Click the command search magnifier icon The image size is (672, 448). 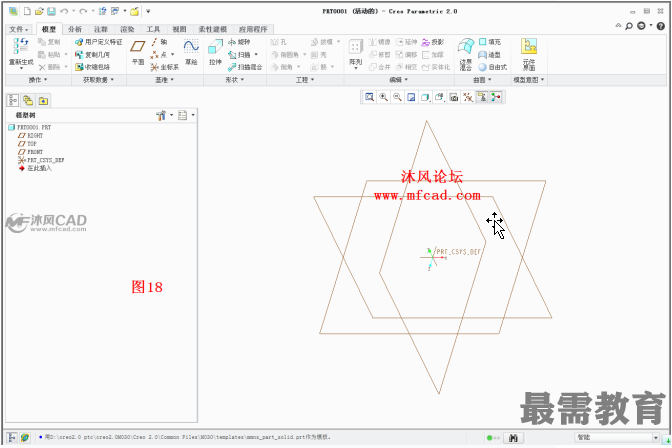[x=629, y=26]
